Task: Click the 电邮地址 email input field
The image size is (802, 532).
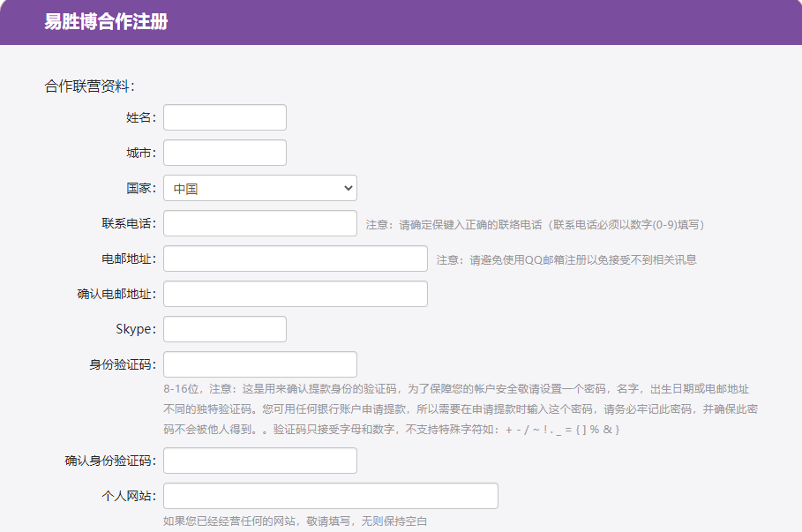Action: (295, 259)
